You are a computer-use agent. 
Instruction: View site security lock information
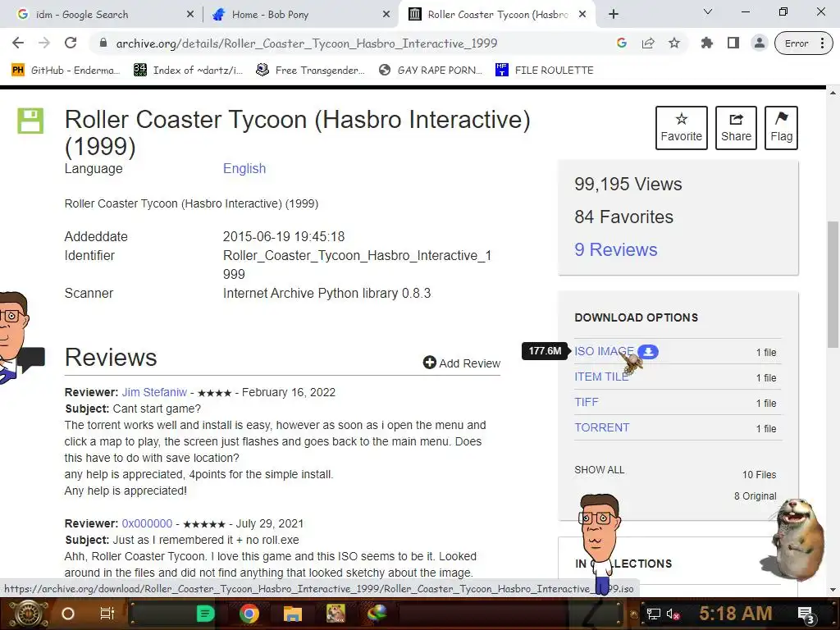tap(103, 43)
